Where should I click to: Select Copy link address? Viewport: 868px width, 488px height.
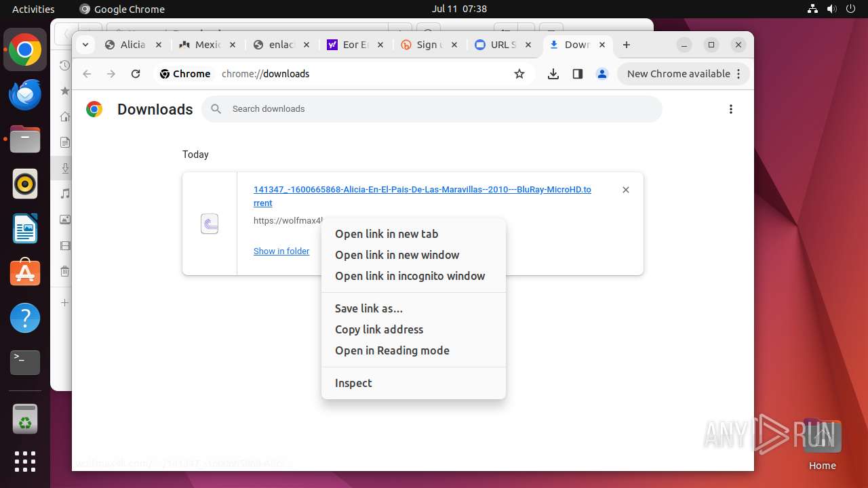click(x=414, y=329)
